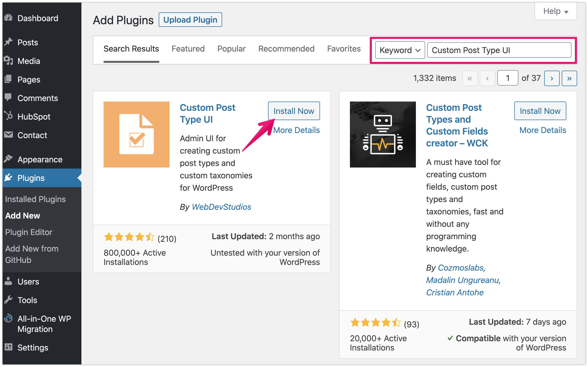
Task: Jump to last results page arrow
Action: click(569, 78)
